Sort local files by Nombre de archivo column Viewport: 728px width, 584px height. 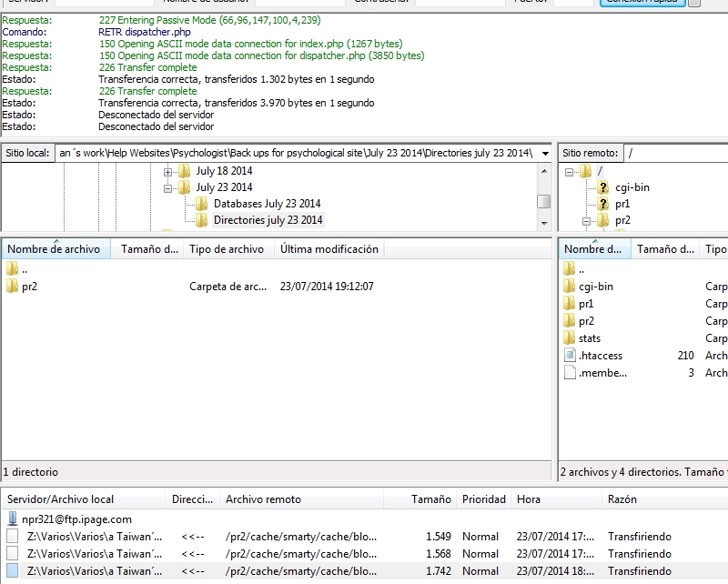[56, 249]
